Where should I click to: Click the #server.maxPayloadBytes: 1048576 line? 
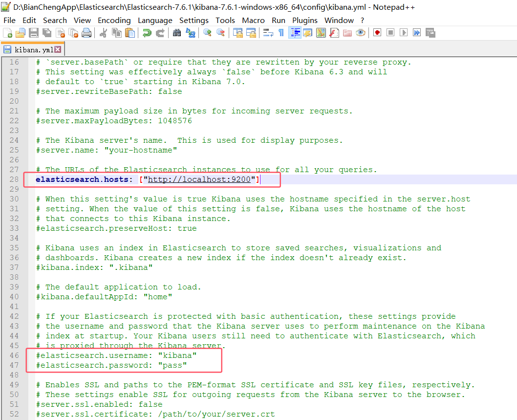[114, 121]
